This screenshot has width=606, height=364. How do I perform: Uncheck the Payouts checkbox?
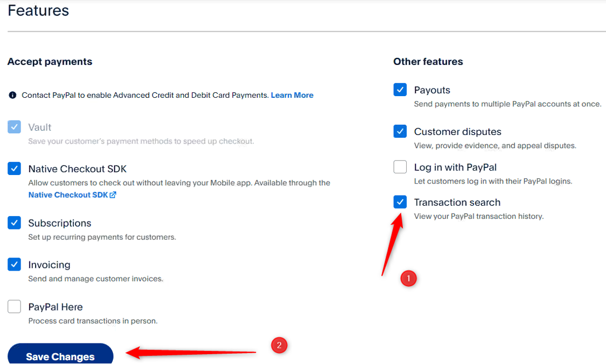pyautogui.click(x=400, y=90)
